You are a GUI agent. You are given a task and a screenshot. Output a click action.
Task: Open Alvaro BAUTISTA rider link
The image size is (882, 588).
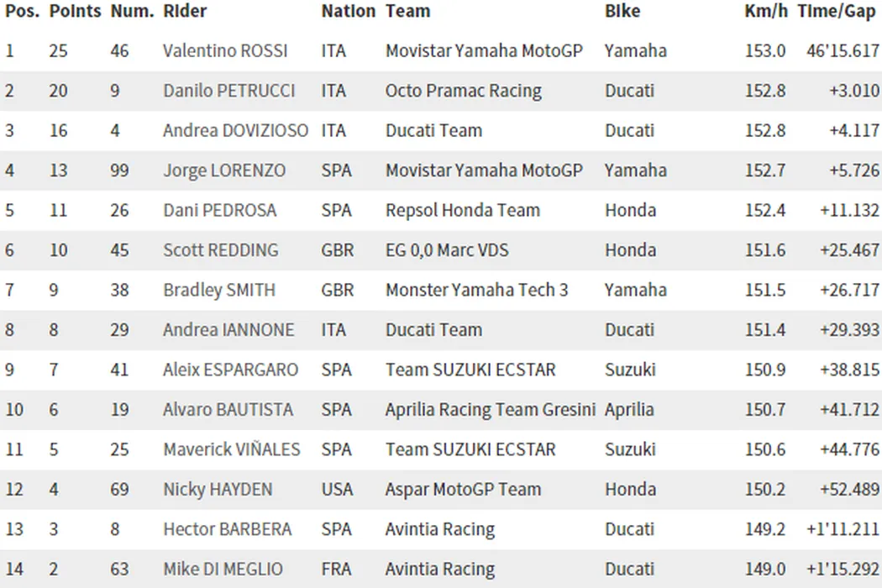click(228, 410)
